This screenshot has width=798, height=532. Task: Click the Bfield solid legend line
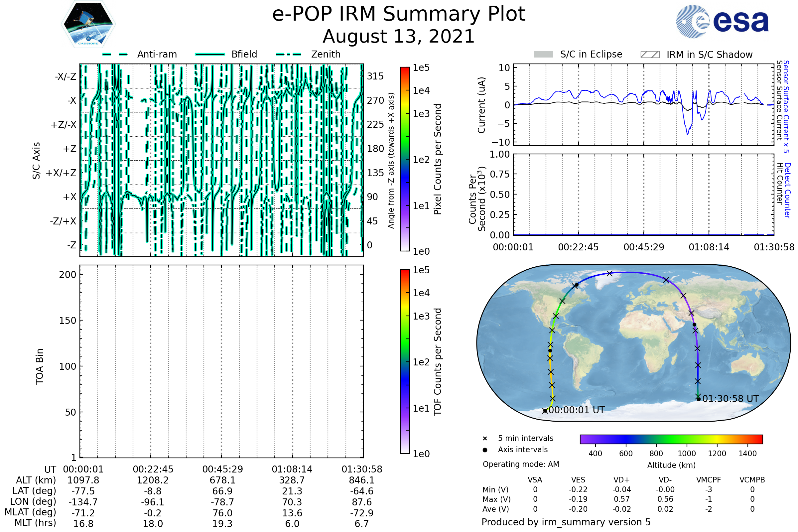210,54
